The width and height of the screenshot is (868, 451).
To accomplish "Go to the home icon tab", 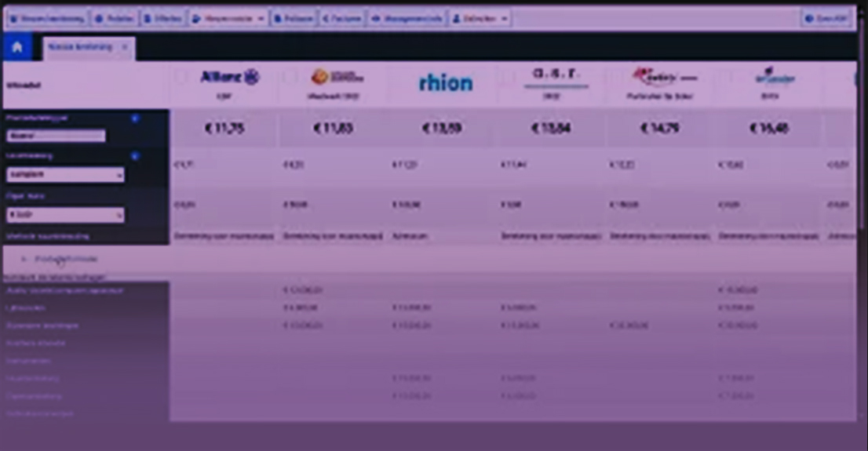I will click(x=17, y=47).
